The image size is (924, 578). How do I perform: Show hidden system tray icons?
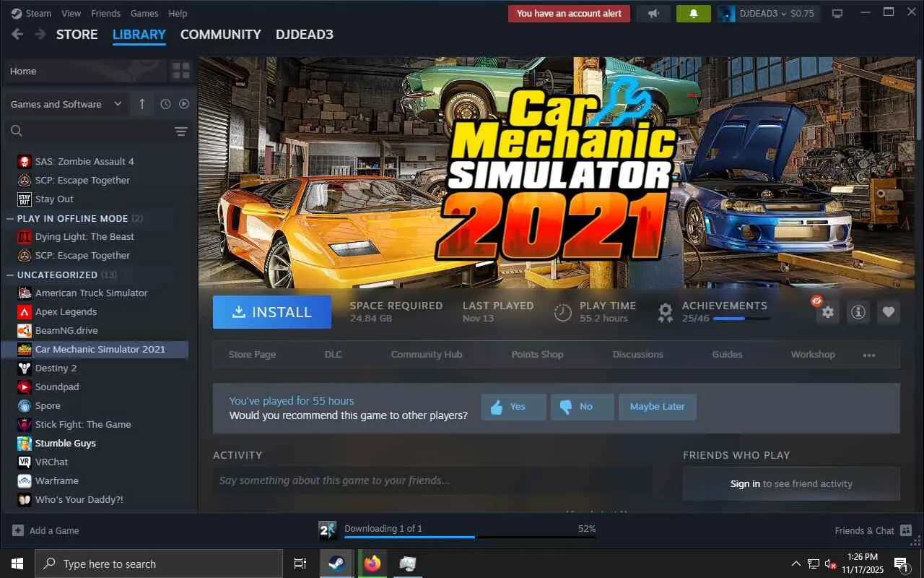pyautogui.click(x=796, y=564)
